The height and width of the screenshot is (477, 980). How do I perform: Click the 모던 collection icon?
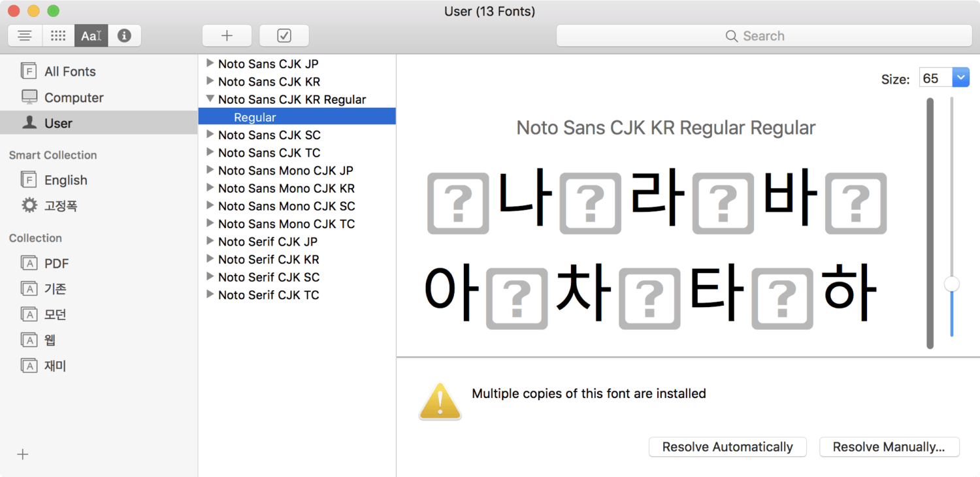click(x=29, y=314)
